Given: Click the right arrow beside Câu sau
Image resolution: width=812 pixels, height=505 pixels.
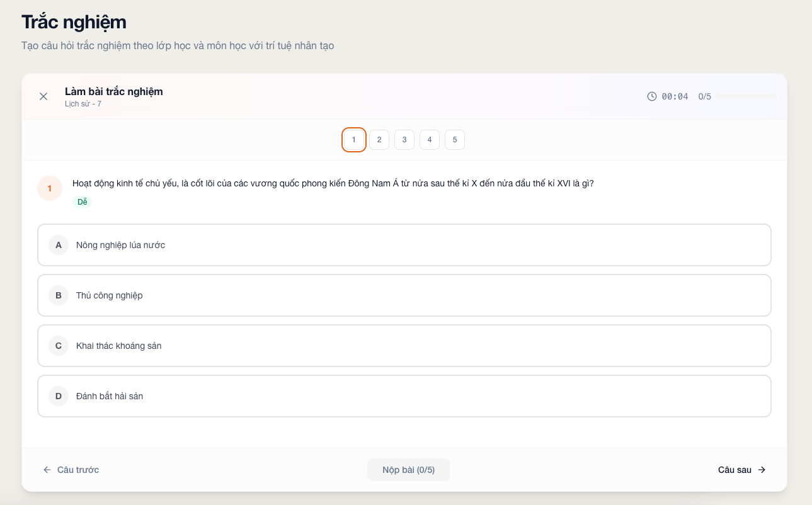Looking at the screenshot, I should tap(762, 470).
